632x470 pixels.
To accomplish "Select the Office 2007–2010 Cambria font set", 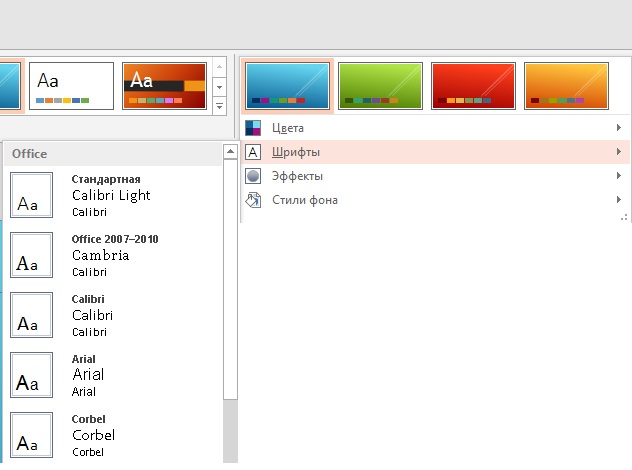I will pyautogui.click(x=113, y=255).
